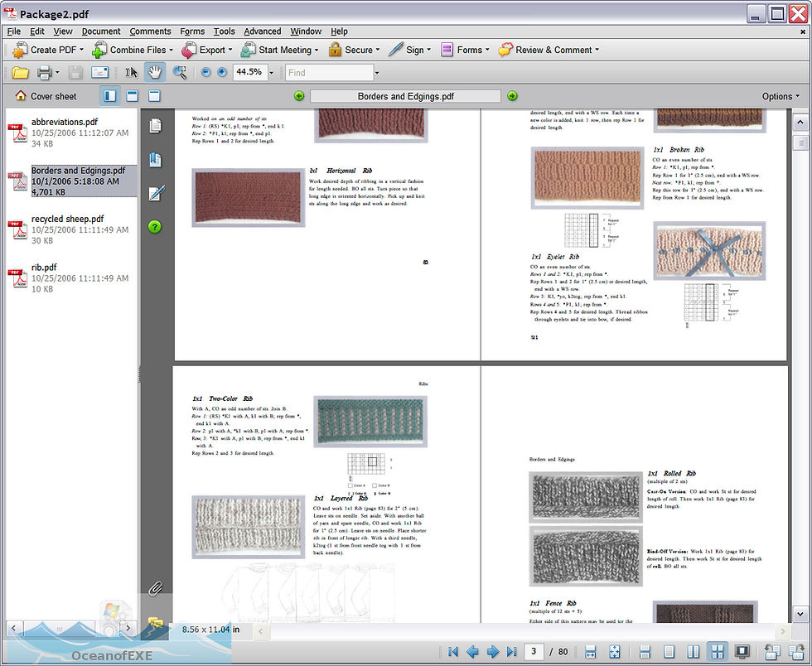Rotate view counterclockwise

point(771,652)
